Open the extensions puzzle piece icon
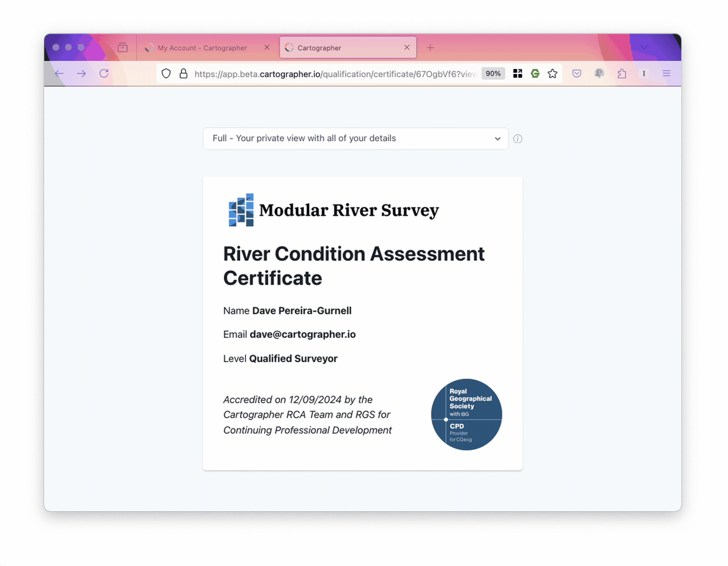Screen dimensions: 728x566 coord(622,73)
